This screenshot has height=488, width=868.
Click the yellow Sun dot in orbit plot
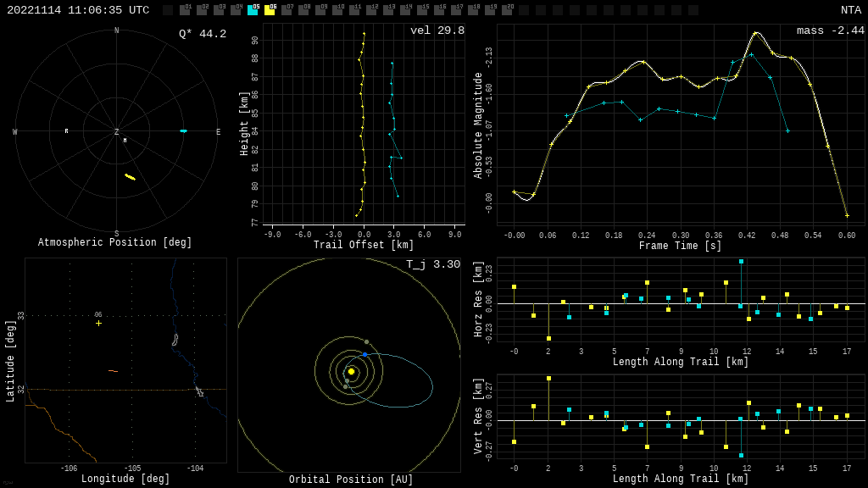(x=351, y=371)
